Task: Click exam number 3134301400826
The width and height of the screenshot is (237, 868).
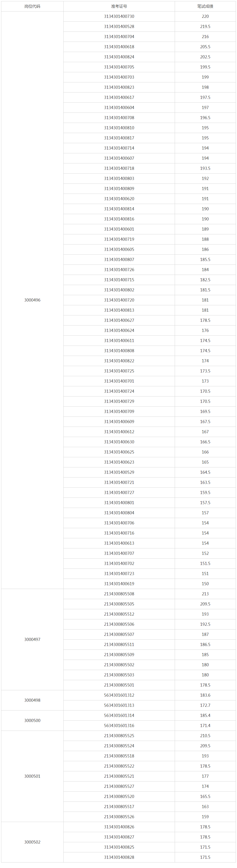Action: click(x=119, y=827)
